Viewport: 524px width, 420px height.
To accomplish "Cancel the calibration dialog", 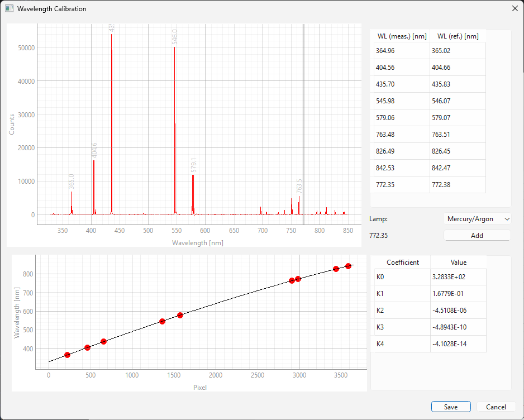I will pyautogui.click(x=496, y=407).
